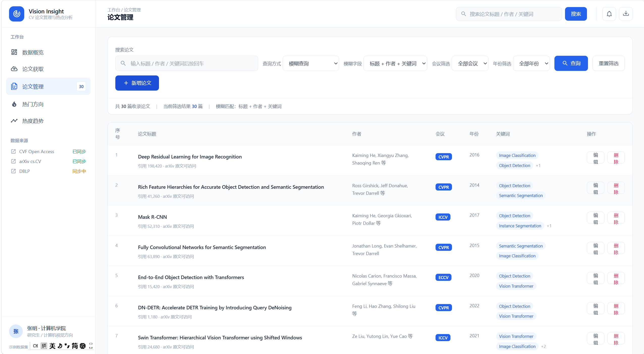Delete the Mask R-CNN paper
Viewport: 644px width, 354px height.
(x=616, y=218)
